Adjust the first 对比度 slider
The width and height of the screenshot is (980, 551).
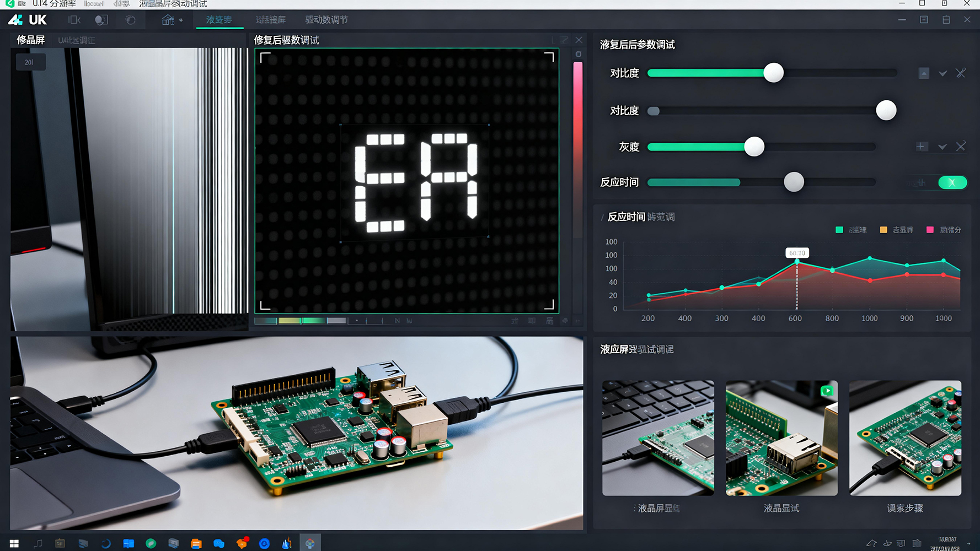pyautogui.click(x=773, y=73)
